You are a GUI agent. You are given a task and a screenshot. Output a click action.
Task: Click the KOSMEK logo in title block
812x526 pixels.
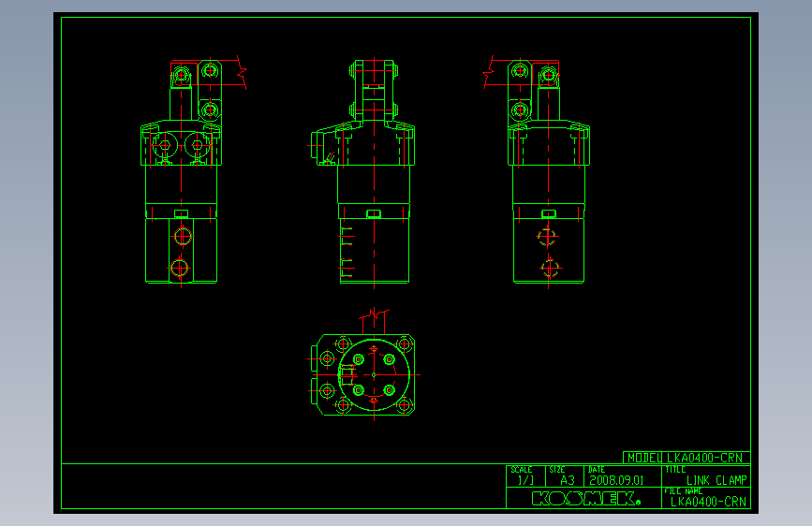[586, 499]
